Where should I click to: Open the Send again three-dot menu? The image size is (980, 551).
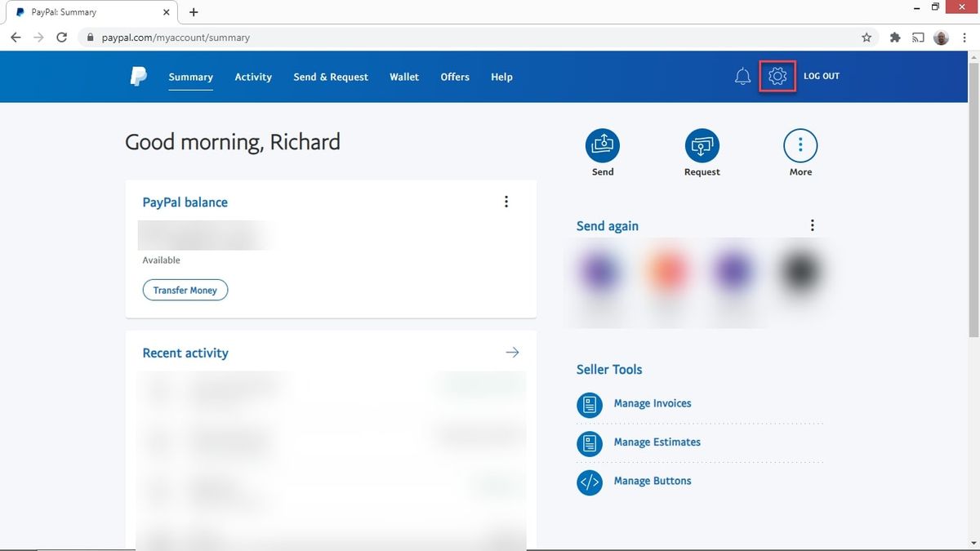[x=812, y=224]
